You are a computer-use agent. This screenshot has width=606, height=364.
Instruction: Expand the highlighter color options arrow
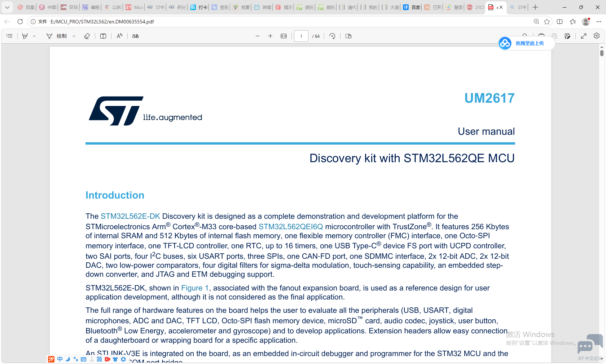coord(34,36)
